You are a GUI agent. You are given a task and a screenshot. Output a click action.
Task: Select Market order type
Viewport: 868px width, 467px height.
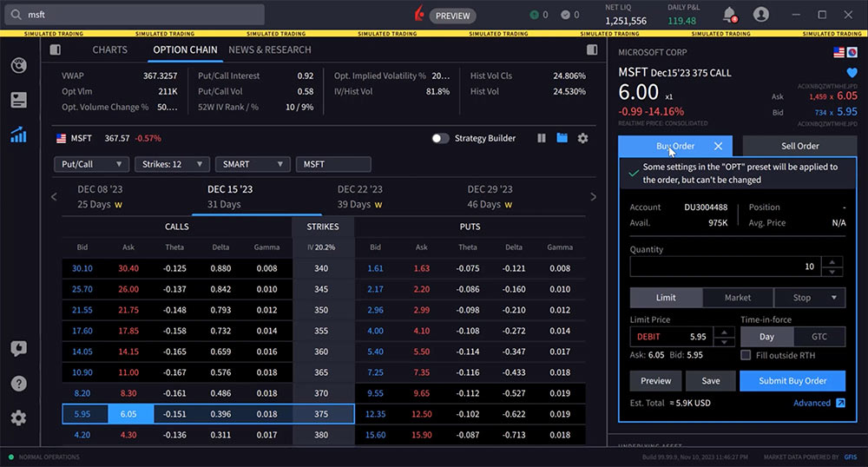[x=738, y=298]
